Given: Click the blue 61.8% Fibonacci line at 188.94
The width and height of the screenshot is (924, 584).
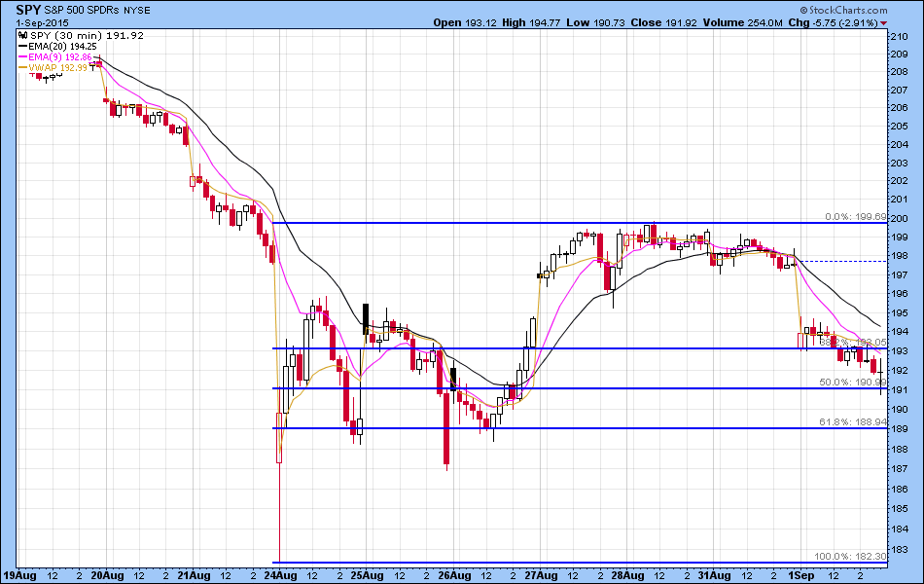Looking at the screenshot, I should coord(581,428).
